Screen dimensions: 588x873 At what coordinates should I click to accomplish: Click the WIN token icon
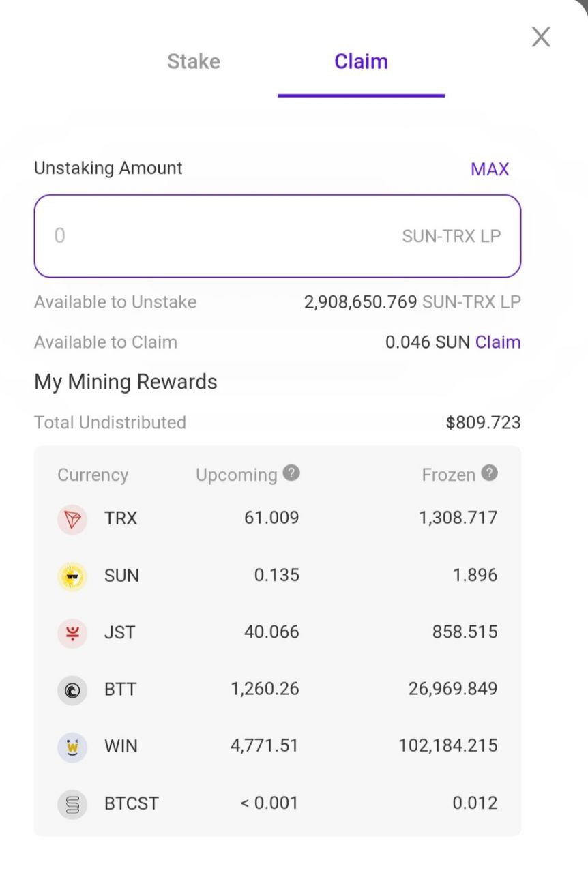click(72, 747)
